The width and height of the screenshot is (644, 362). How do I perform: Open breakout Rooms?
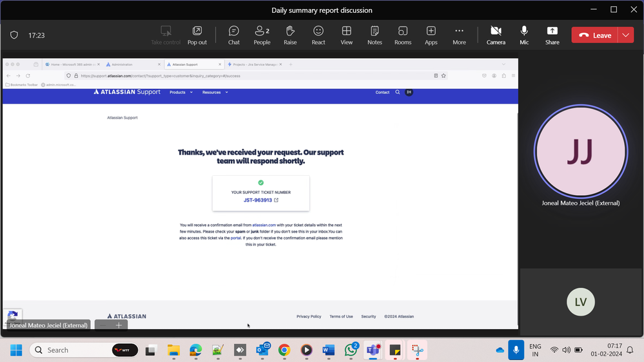pyautogui.click(x=403, y=35)
